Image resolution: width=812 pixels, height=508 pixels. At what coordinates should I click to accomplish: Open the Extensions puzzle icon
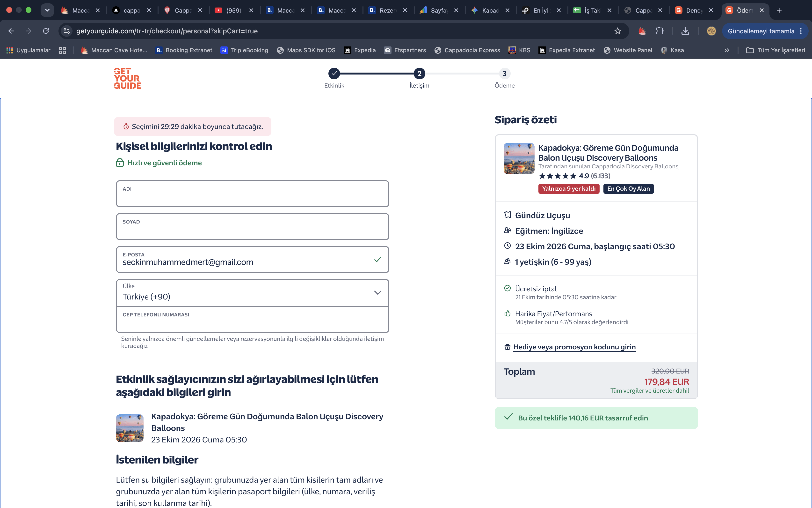pyautogui.click(x=659, y=31)
